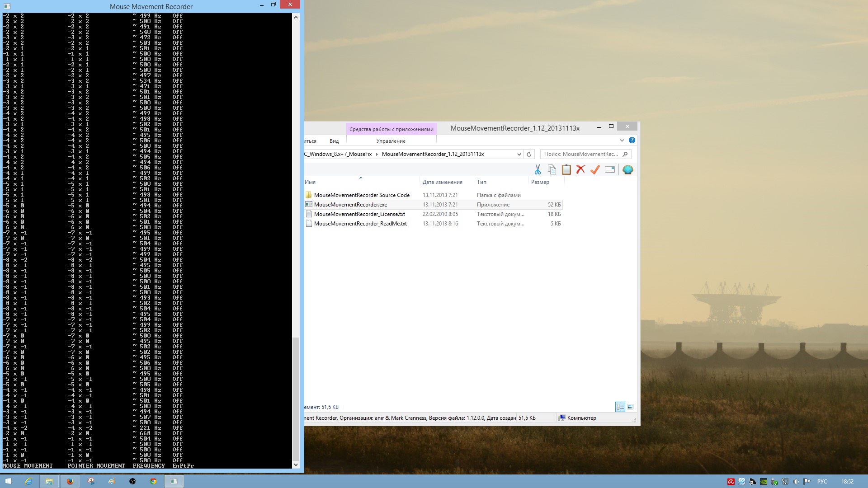Sort files by Дата изменения column header
868x488 pixels.
(442, 182)
